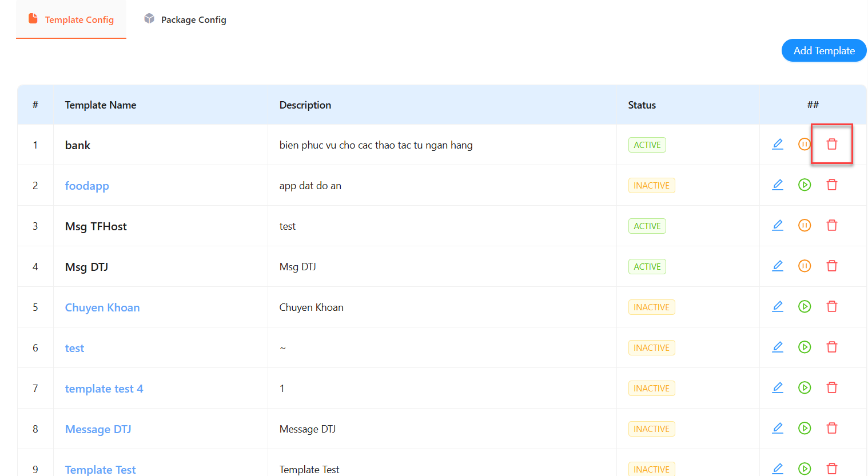Activate the Message DTJ template
The height and width of the screenshot is (476, 868).
[805, 428]
